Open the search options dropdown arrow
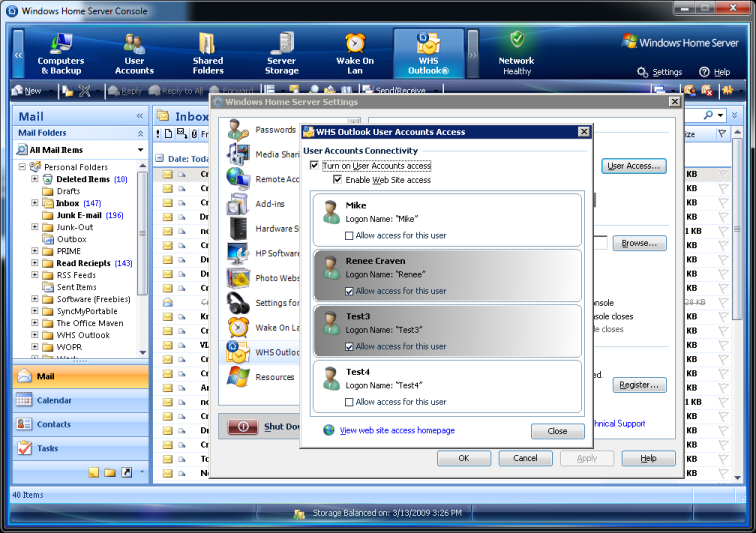 point(720,115)
